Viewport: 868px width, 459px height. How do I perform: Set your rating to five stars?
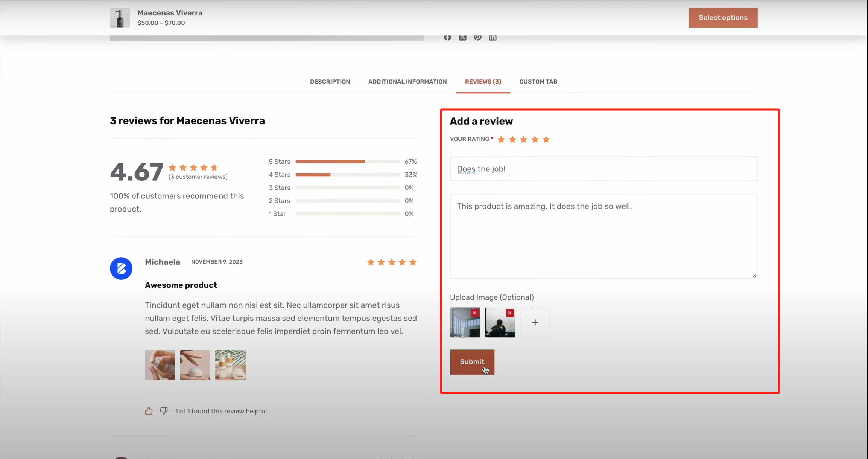tap(546, 140)
